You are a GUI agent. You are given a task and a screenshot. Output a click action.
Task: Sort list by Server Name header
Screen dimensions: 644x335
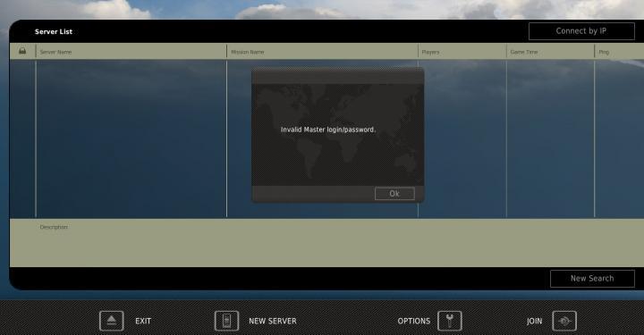pyautogui.click(x=55, y=52)
